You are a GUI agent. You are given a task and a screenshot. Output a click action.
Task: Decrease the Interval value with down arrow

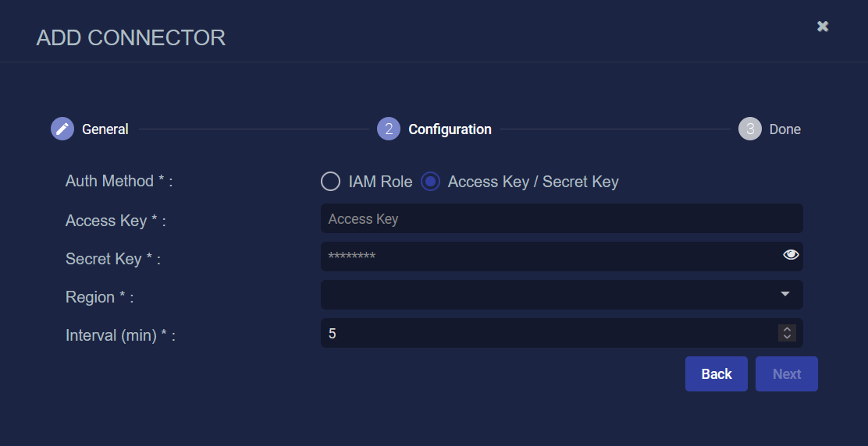pyautogui.click(x=787, y=337)
